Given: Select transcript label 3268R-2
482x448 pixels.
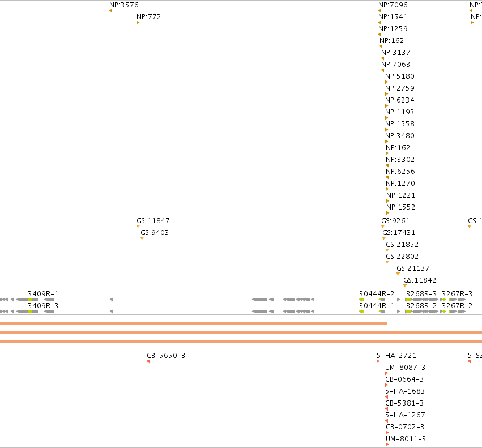Looking at the screenshot, I should coord(421,306).
